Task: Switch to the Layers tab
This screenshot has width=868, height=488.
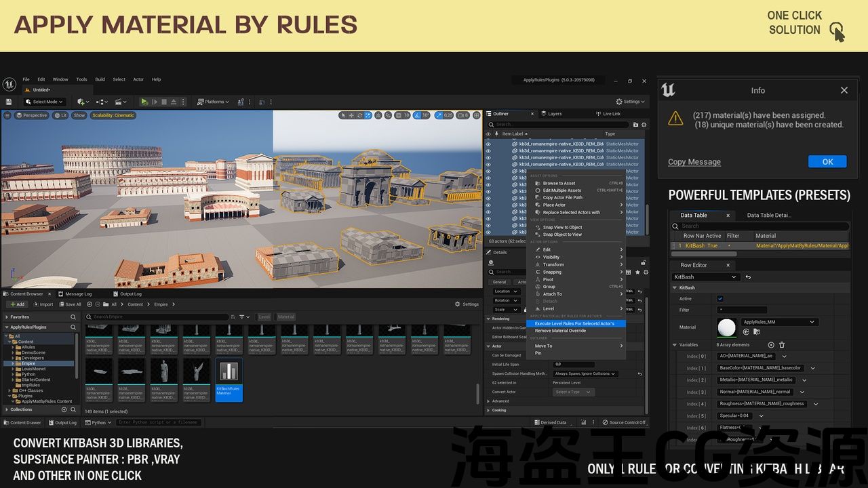Action: [555, 114]
